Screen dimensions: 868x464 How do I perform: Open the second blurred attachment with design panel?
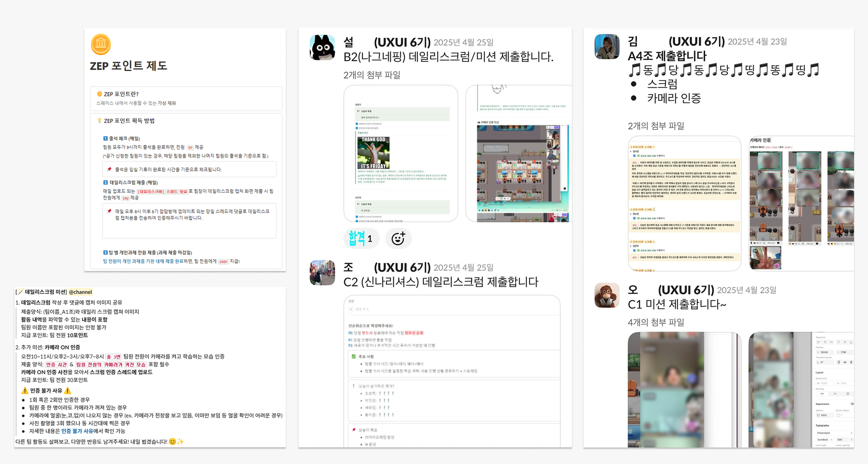(x=801, y=390)
